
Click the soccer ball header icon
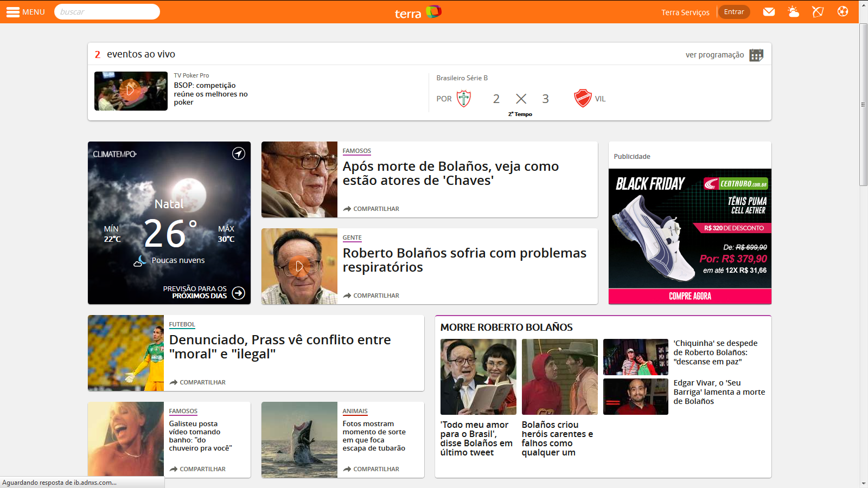[x=843, y=11]
